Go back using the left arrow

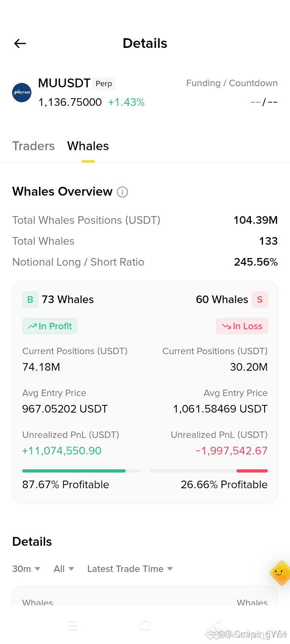click(20, 43)
